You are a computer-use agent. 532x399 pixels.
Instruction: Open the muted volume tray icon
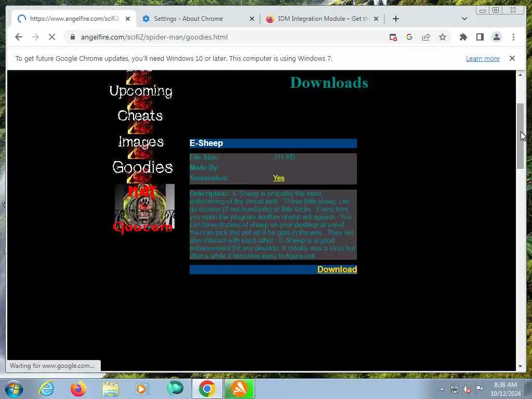coord(467,390)
